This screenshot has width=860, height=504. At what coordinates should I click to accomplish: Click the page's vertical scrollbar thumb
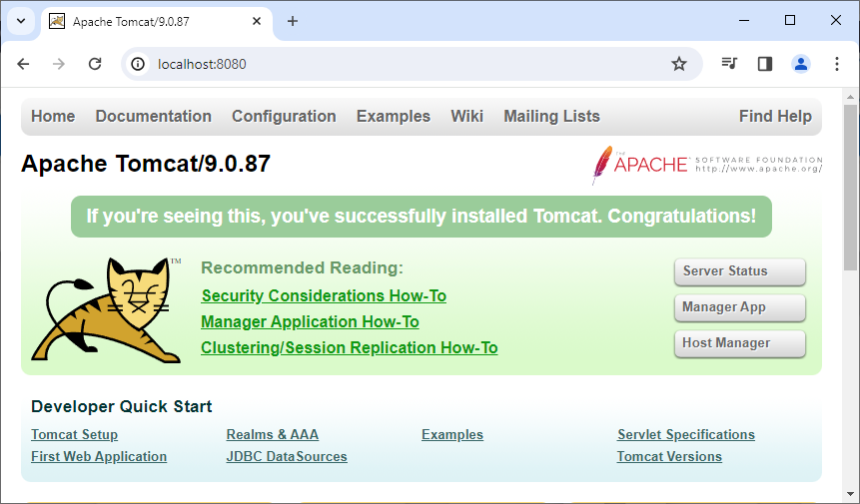tap(851, 187)
